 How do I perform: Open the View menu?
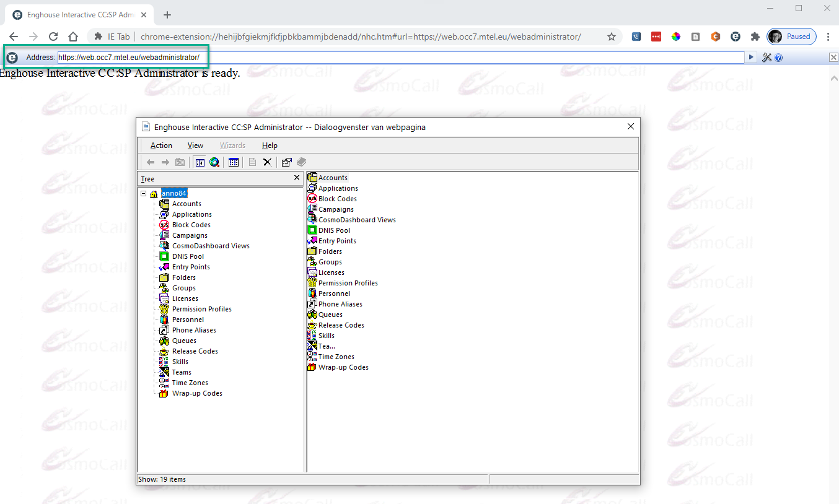tap(195, 146)
